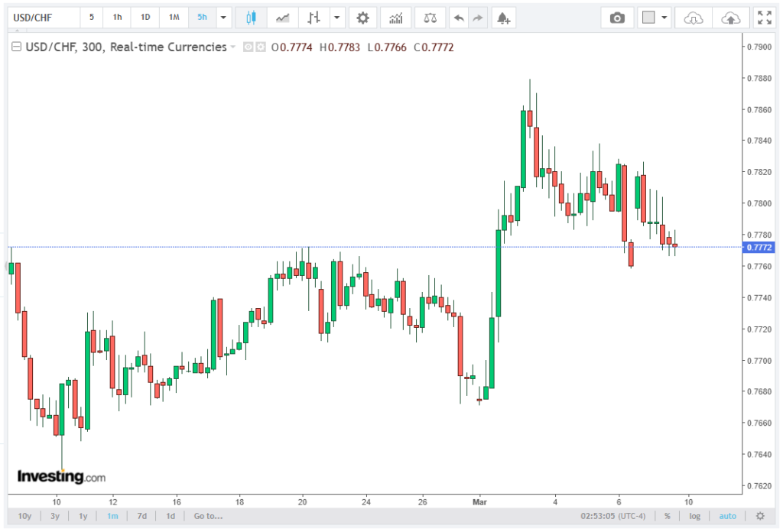Toggle log scale
Viewport: 783px width, 532px height.
tap(694, 516)
